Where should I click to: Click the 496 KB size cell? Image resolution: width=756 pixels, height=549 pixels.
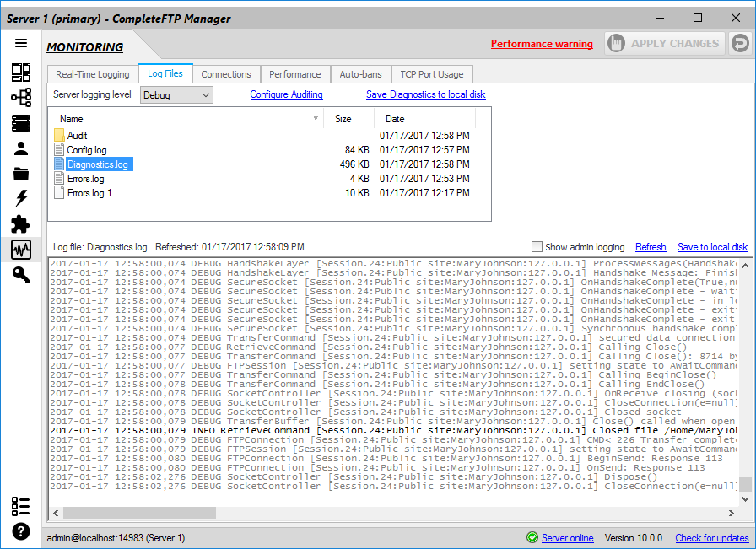354,164
